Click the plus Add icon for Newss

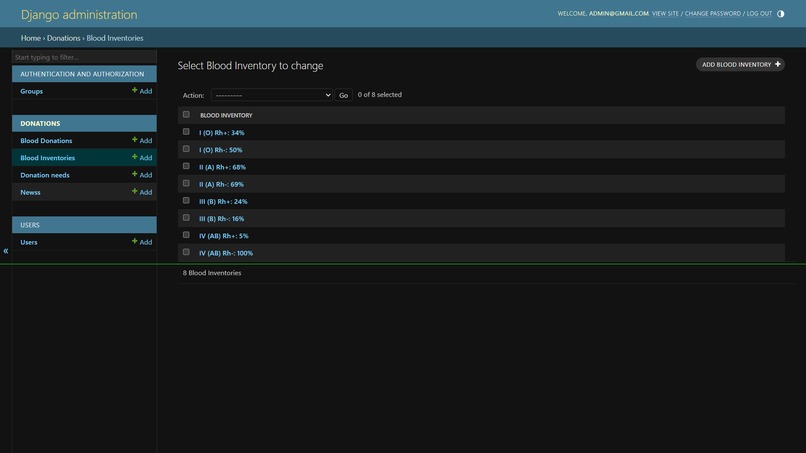coord(142,192)
